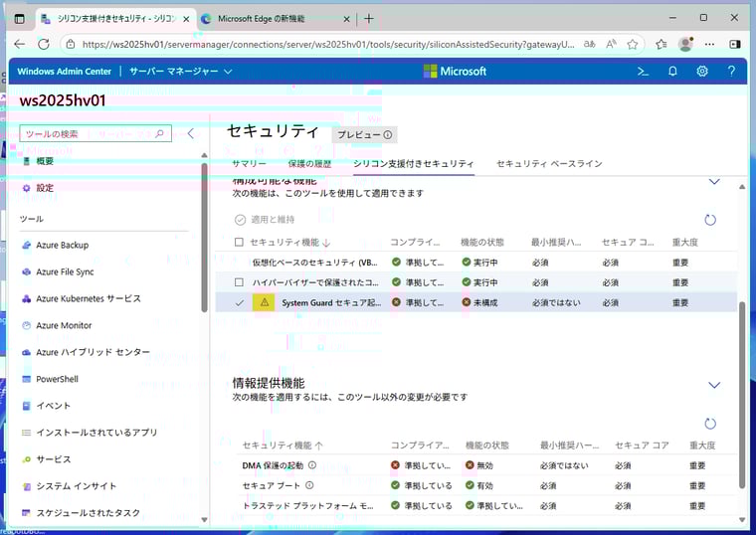The height and width of the screenshot is (535, 756).
Task: Click the warning icon on System Guard row
Action: point(264,302)
